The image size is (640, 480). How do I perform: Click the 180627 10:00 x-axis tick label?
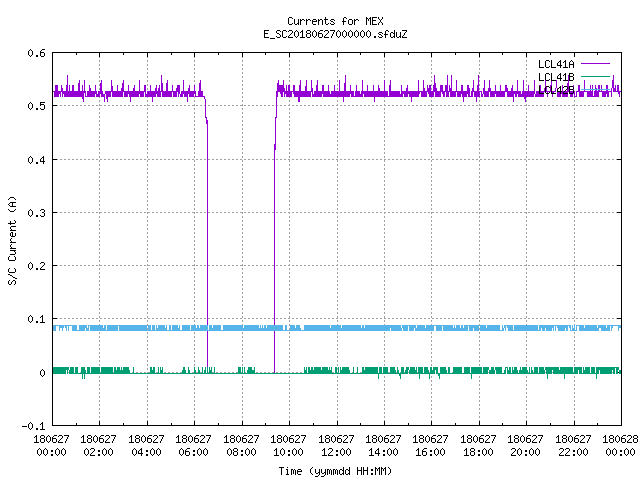click(x=288, y=446)
